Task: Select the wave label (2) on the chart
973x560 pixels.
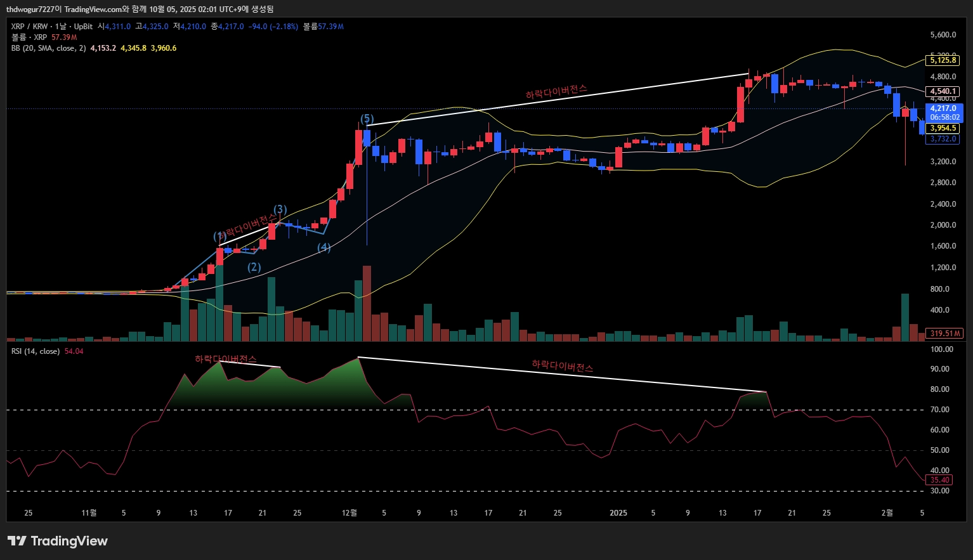Action: (254, 267)
